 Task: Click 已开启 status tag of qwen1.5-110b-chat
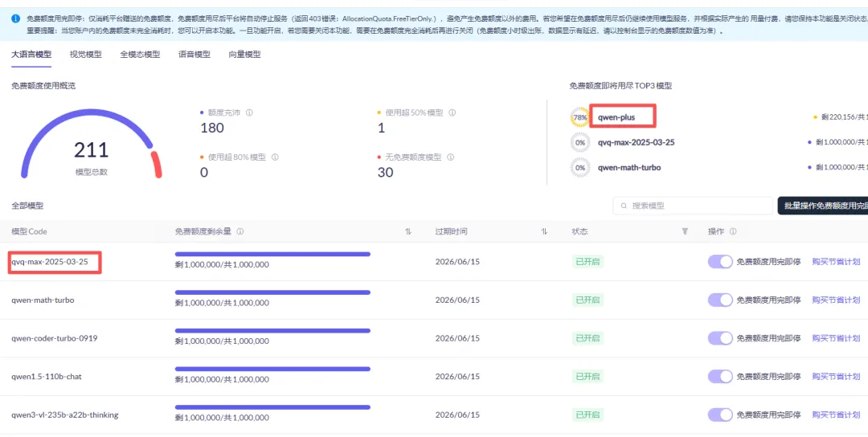tap(588, 376)
